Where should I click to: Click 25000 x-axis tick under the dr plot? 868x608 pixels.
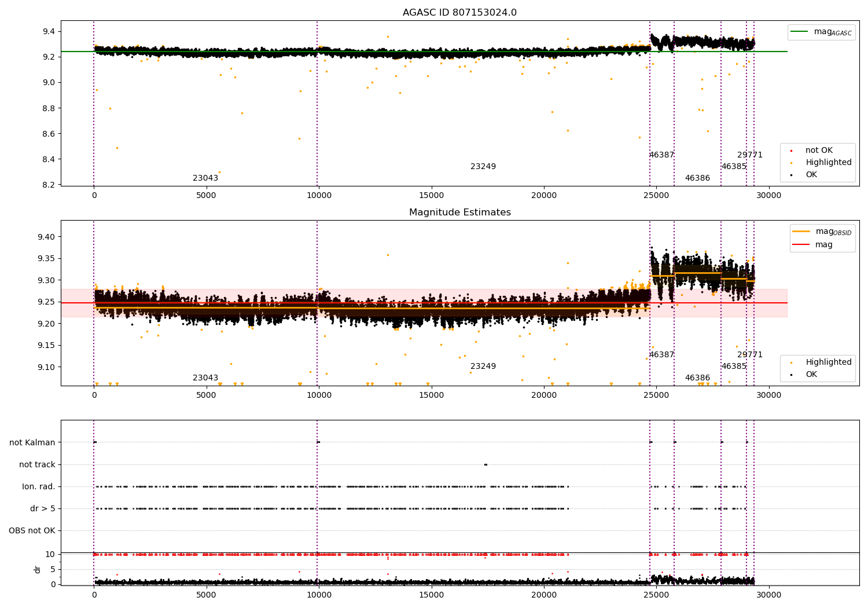657,595
